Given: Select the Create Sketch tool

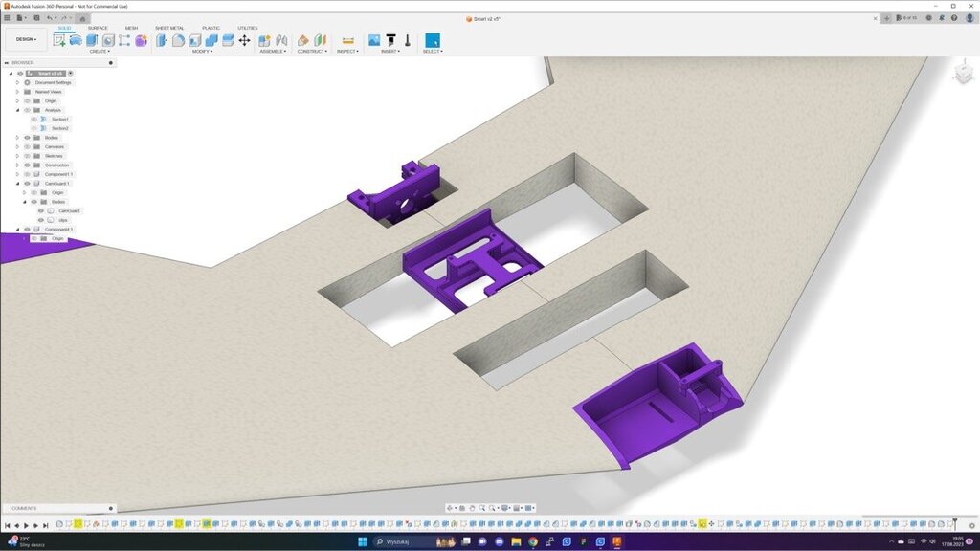Looking at the screenshot, I should pyautogui.click(x=59, y=40).
